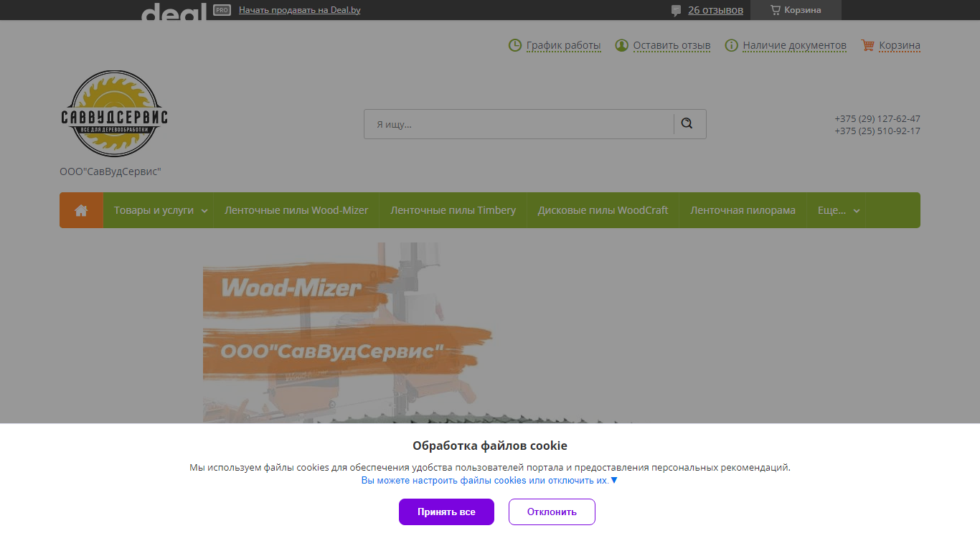980x551 pixels.
Task: Click the Я ищу... search field
Action: point(519,123)
